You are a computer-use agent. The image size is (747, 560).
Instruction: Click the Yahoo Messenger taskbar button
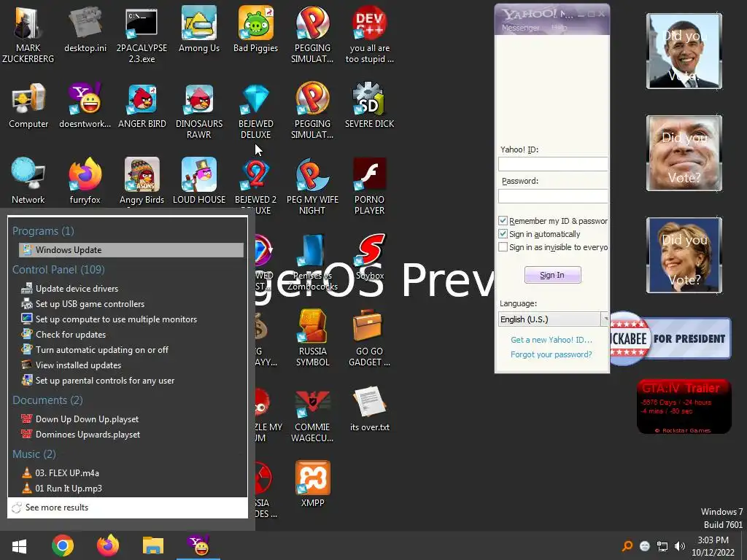click(x=198, y=545)
